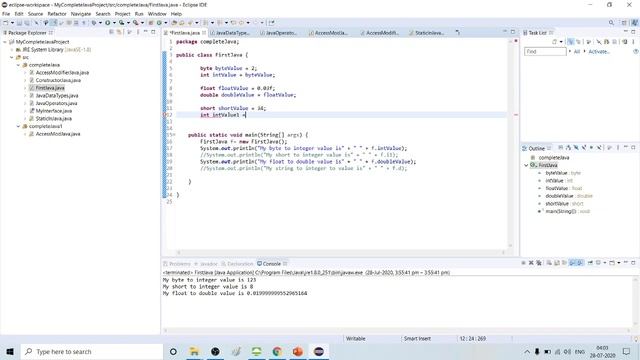Toggle Hide Non-Public Members in the Outline
This screenshot has height=360, width=640.
[591, 148]
